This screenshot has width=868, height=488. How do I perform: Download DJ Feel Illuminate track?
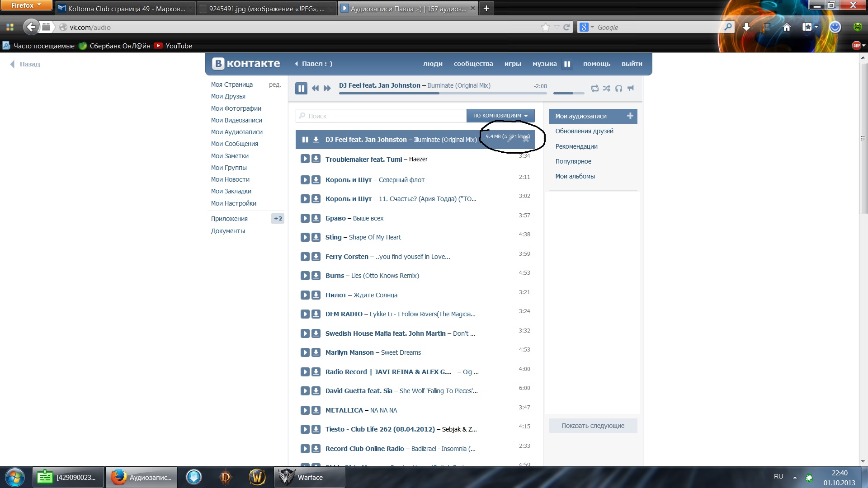(x=316, y=140)
